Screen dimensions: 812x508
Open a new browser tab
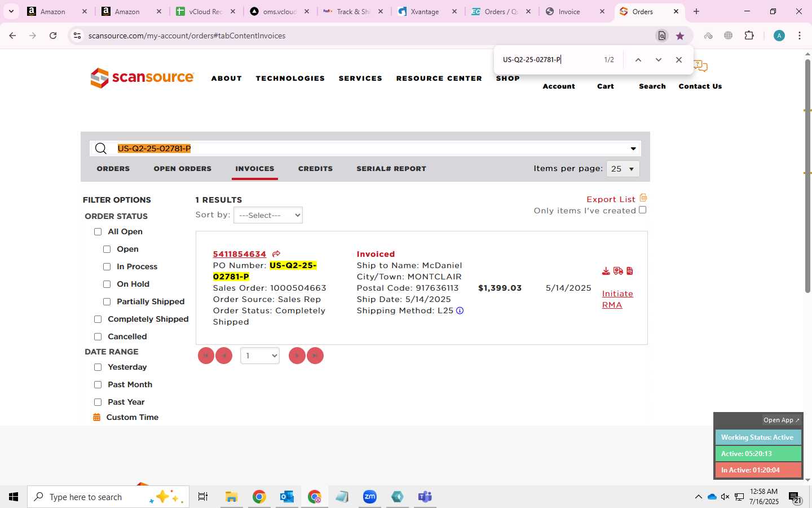(x=696, y=11)
